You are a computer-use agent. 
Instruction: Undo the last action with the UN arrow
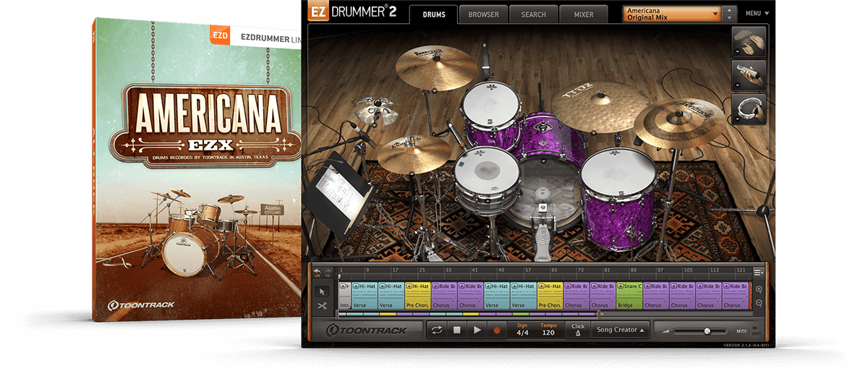pyautogui.click(x=317, y=272)
